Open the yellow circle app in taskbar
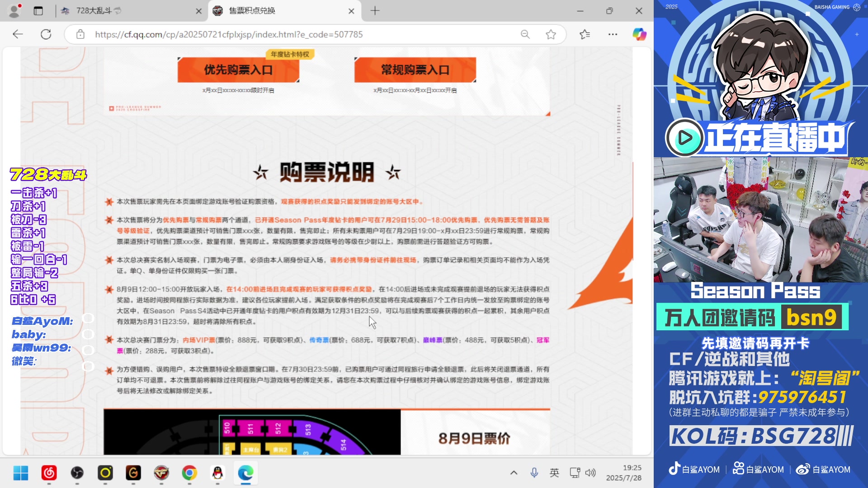868x488 pixels. pos(105,473)
